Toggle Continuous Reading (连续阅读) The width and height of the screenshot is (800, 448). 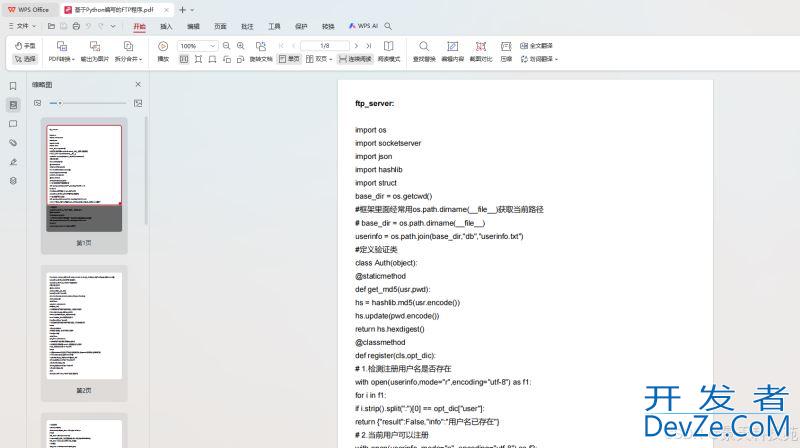[x=355, y=59]
